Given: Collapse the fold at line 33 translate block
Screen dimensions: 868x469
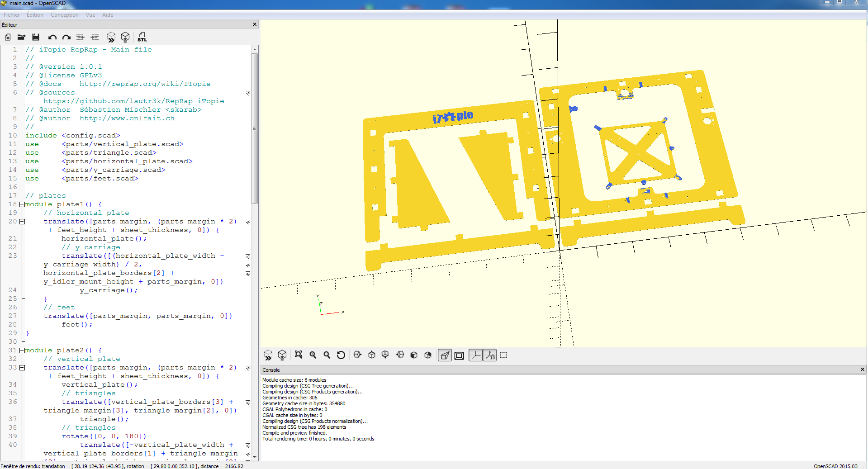Looking at the screenshot, I should point(22,368).
